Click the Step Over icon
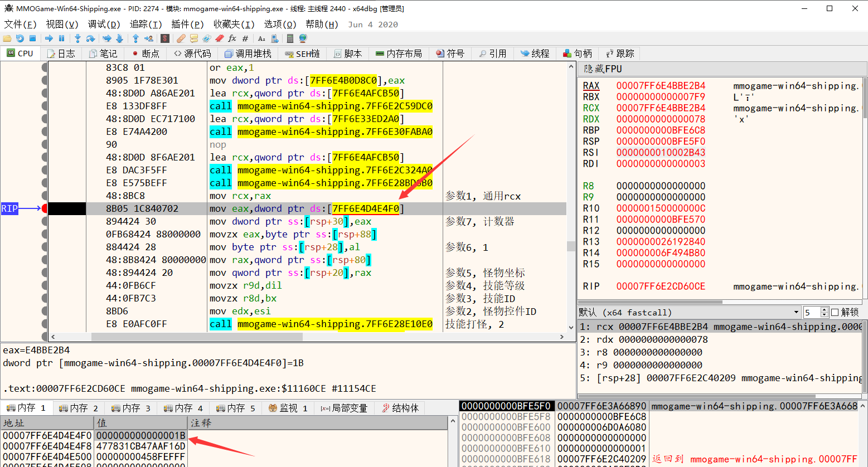Image resolution: width=868 pixels, height=467 pixels. click(90, 38)
